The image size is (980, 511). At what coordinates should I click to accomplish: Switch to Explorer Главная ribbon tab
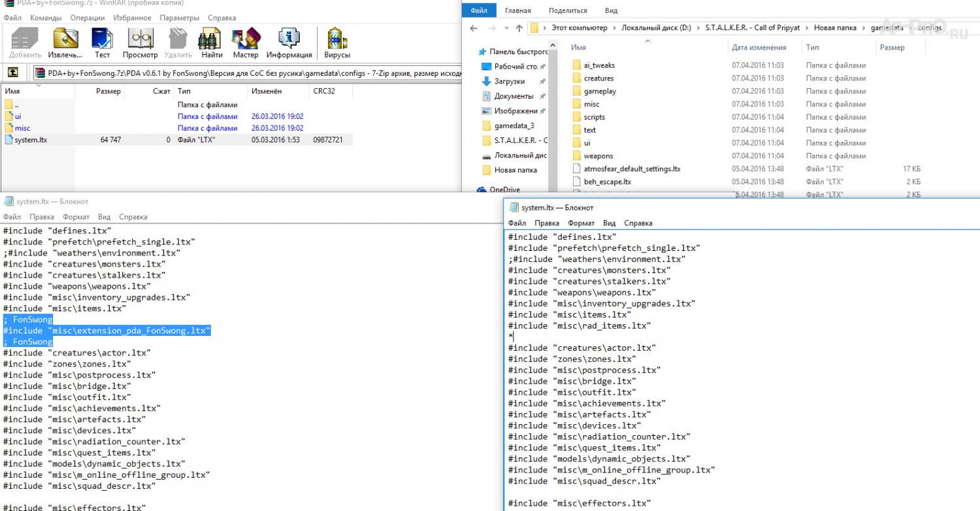(x=518, y=10)
